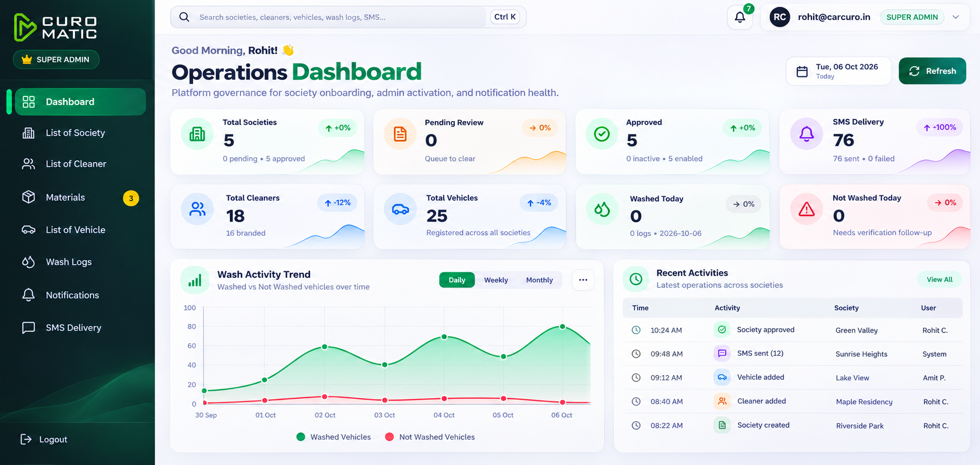Viewport: 980px width, 465px height.
Task: Click the SMS Delivery card bell icon
Action: [806, 134]
